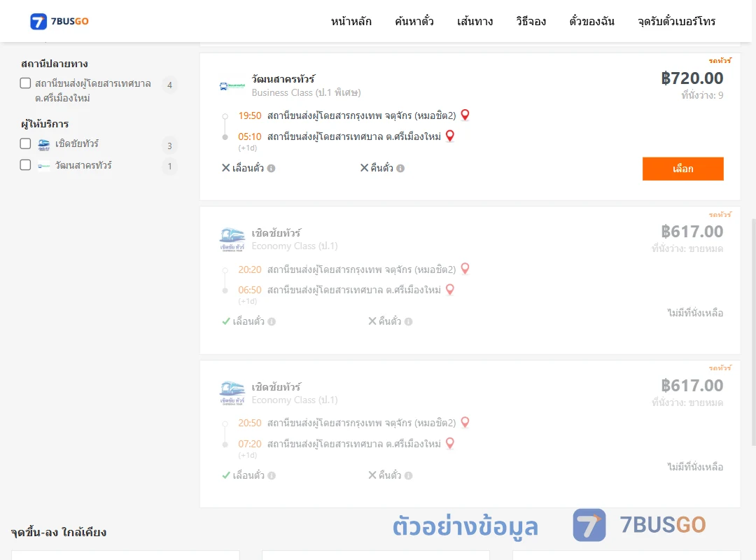Click the 19:50 departure time

point(250,115)
